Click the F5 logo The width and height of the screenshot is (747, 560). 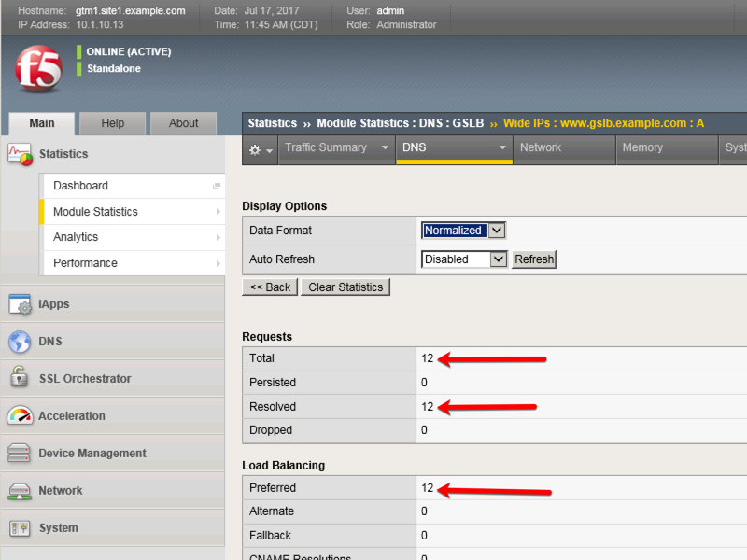(x=38, y=68)
